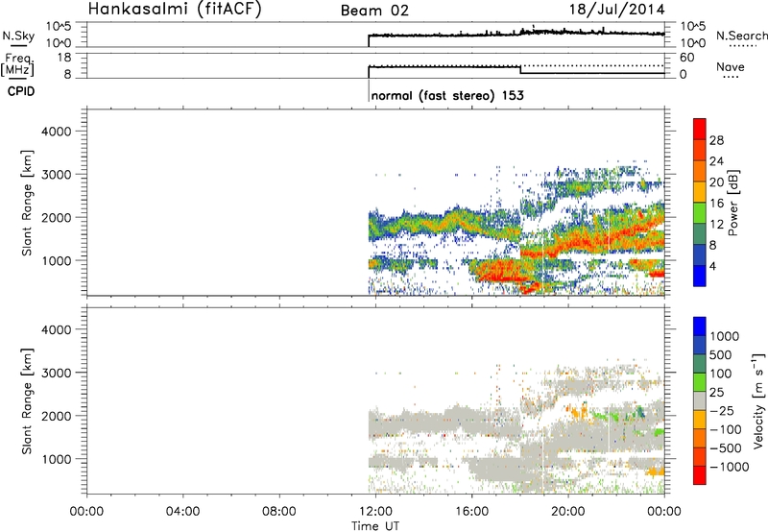The height and width of the screenshot is (532, 768).
Task: Click the 18 tick on frequency axis
Action: [x=64, y=58]
